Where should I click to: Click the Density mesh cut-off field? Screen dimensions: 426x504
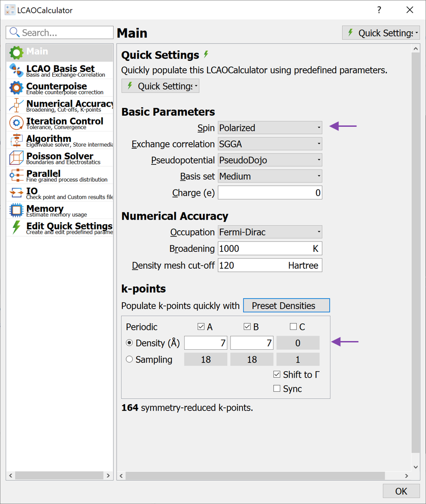[x=270, y=265]
